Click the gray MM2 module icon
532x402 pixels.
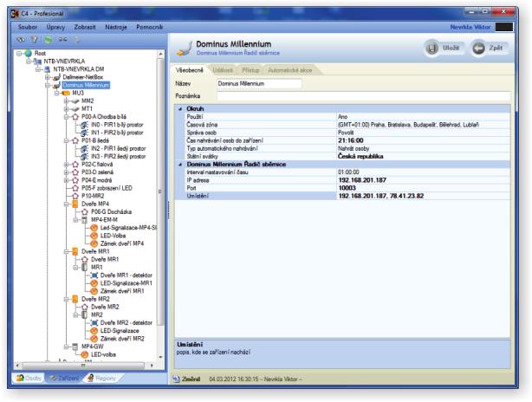coord(75,100)
